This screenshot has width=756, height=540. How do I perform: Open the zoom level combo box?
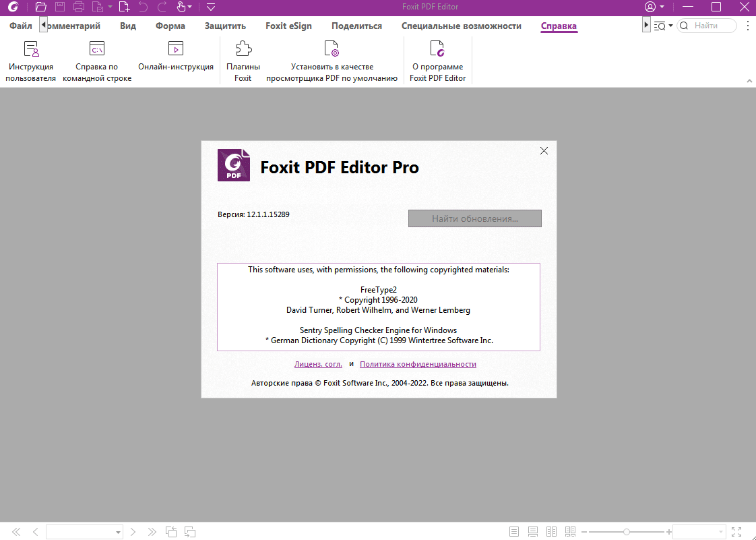699,532
